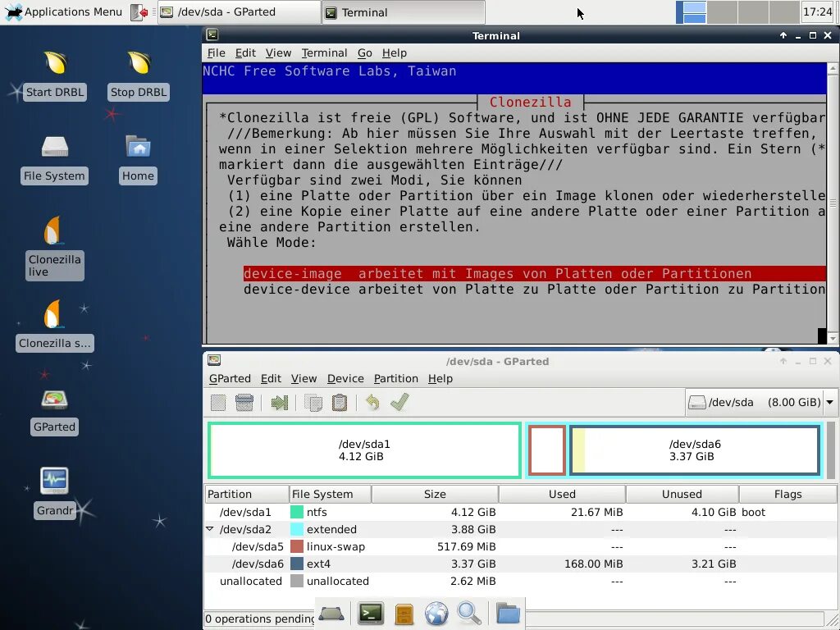Launch the Clonezilla s... desktop shortcut
Screen dimensions: 840x630
55,325
